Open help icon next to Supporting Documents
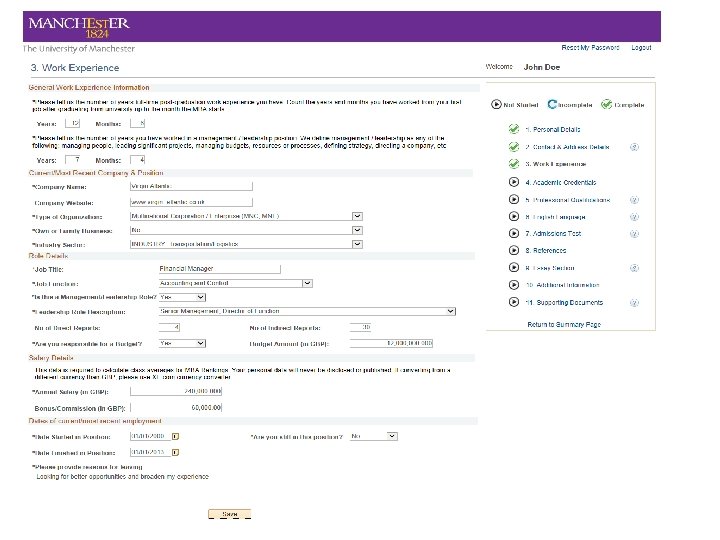The image size is (720, 540). [634, 303]
